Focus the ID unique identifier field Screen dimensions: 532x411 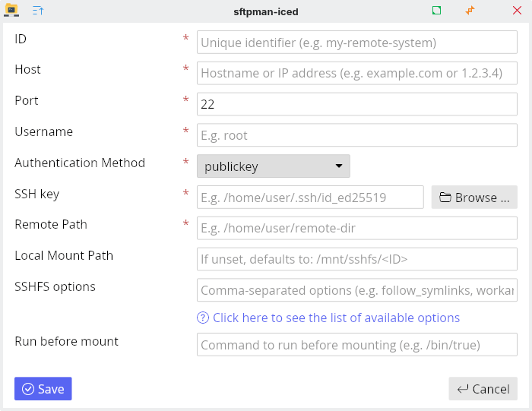click(356, 43)
